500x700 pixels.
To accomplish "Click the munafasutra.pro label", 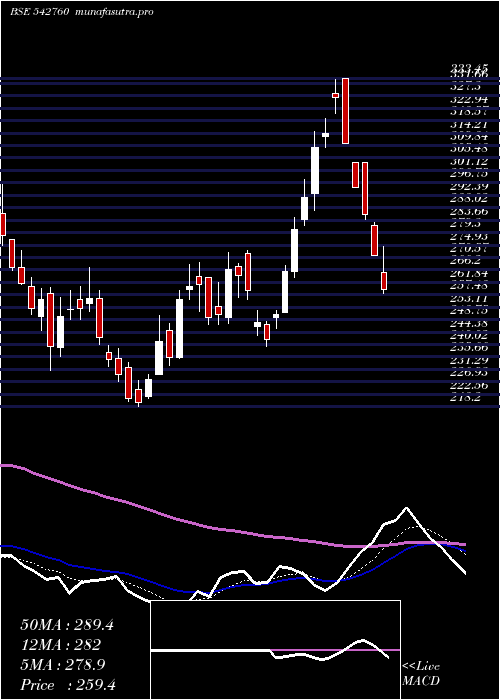I will pos(115,12).
